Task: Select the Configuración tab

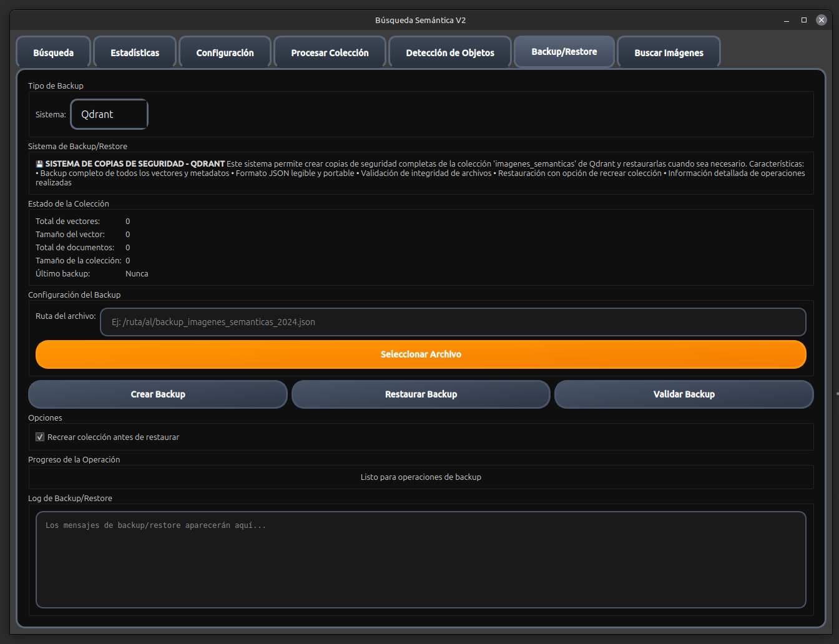Action: (x=224, y=52)
